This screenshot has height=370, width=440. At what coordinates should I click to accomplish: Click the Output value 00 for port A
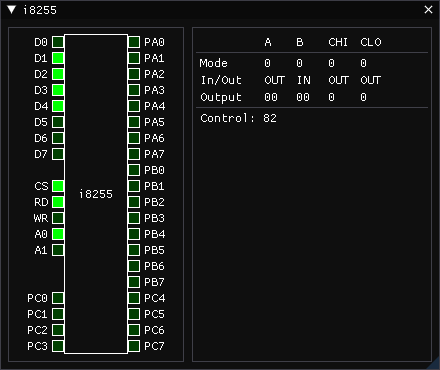click(x=271, y=97)
